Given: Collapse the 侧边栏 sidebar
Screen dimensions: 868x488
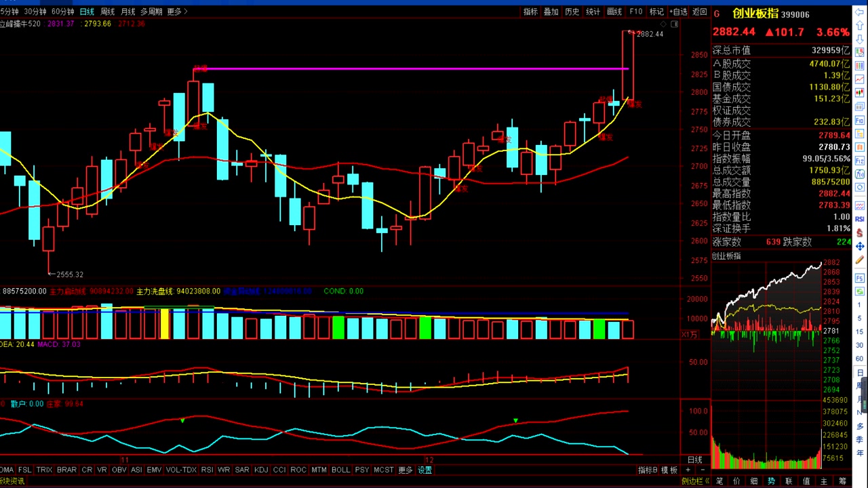Looking at the screenshot, I should point(695,481).
